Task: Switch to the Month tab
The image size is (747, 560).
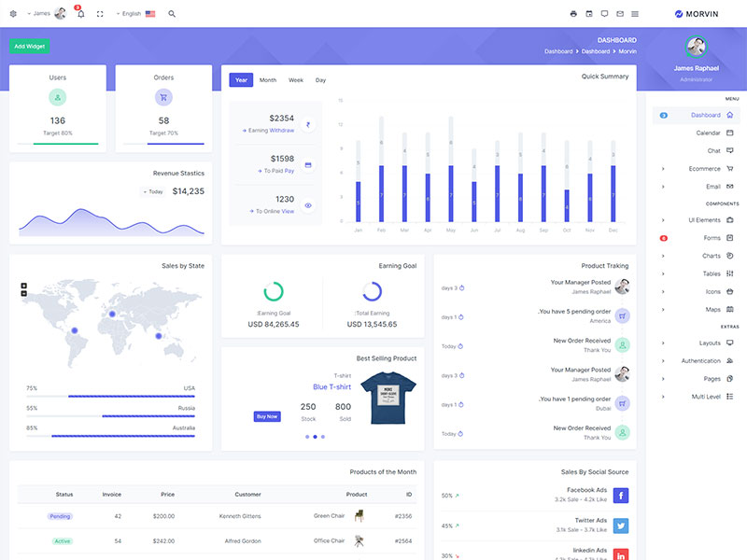Action: (268, 80)
